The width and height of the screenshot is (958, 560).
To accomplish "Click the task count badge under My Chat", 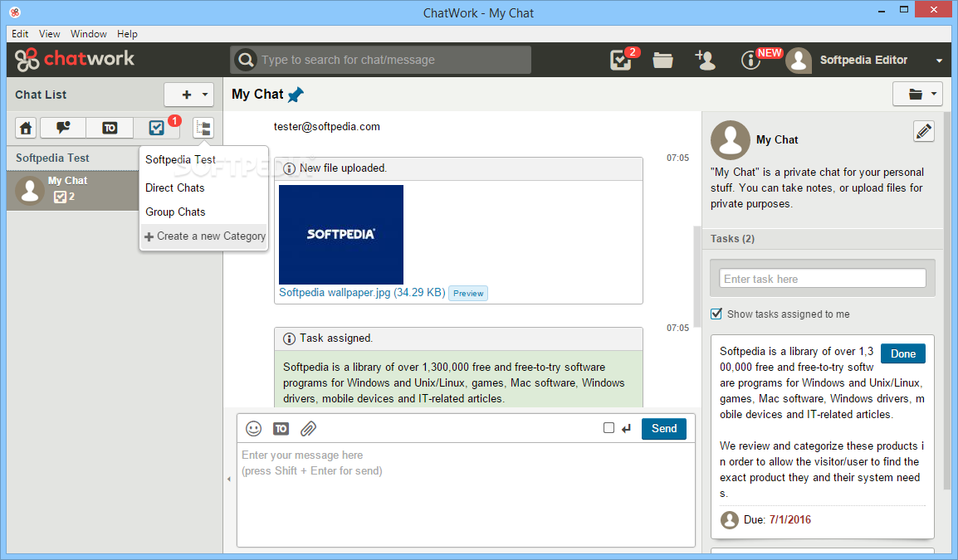I will click(64, 197).
